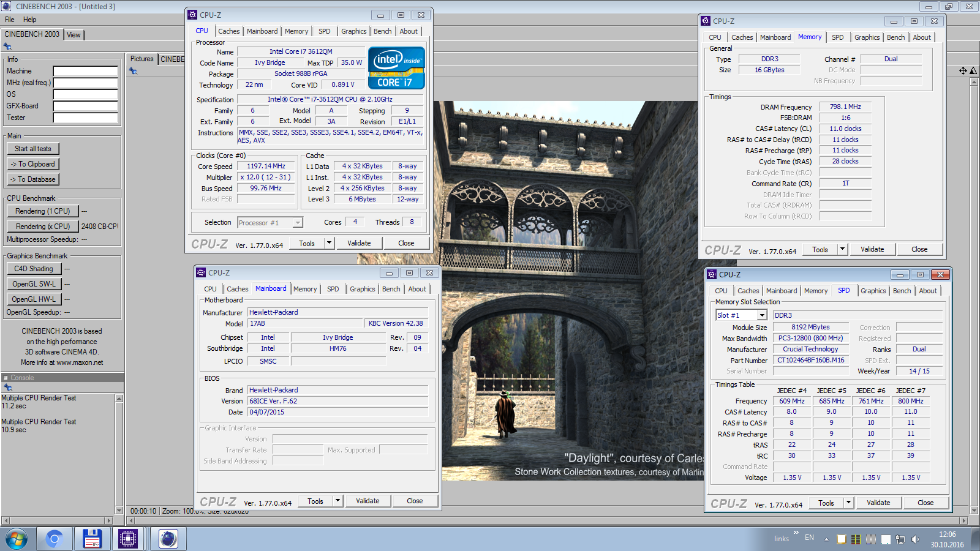This screenshot has width=980, height=551.
Task: Open the Chromium browser from the taskbar
Action: point(54,539)
